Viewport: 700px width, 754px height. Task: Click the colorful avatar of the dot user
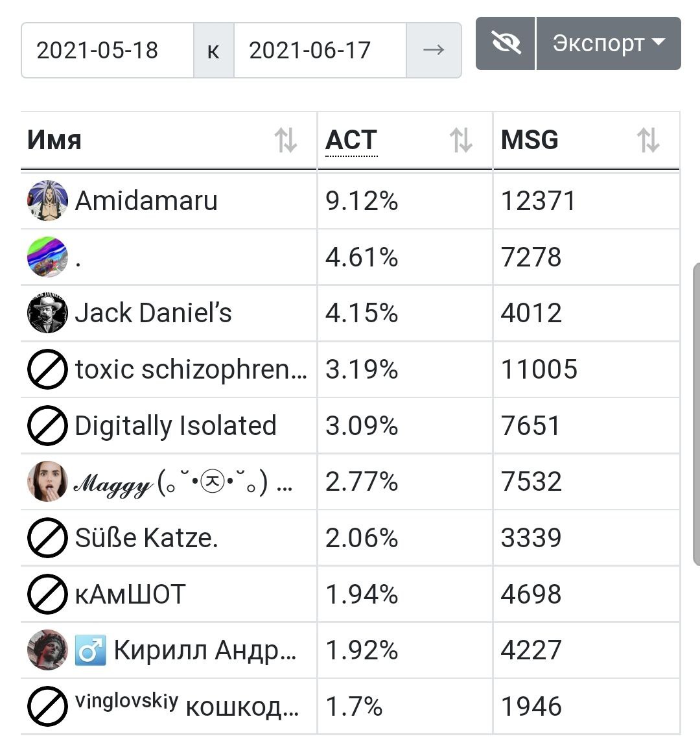(47, 257)
